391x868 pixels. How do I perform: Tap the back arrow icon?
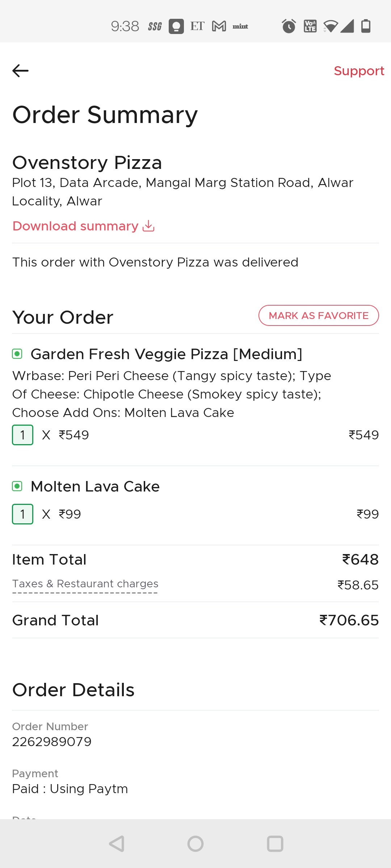coord(21,71)
